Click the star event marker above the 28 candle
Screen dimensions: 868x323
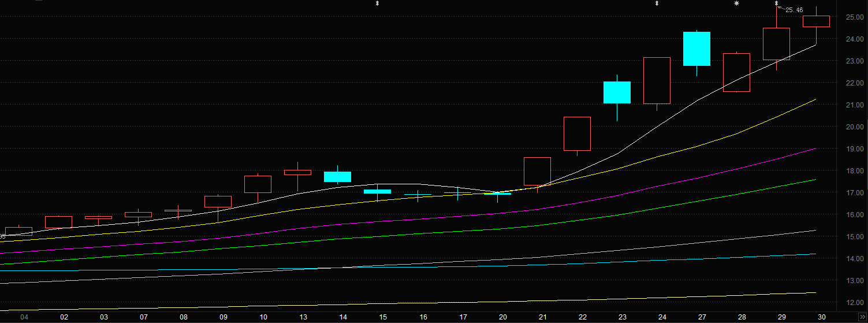point(736,3)
